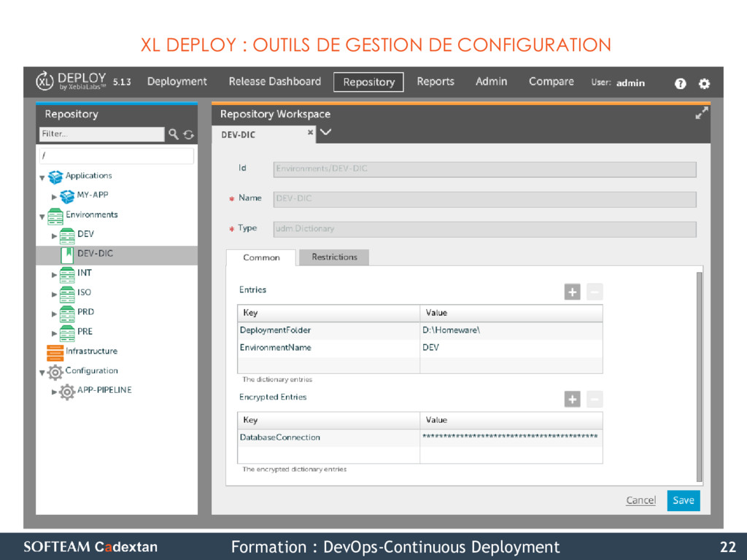
Task: Open the Release Dashboard menu
Action: [x=275, y=82]
